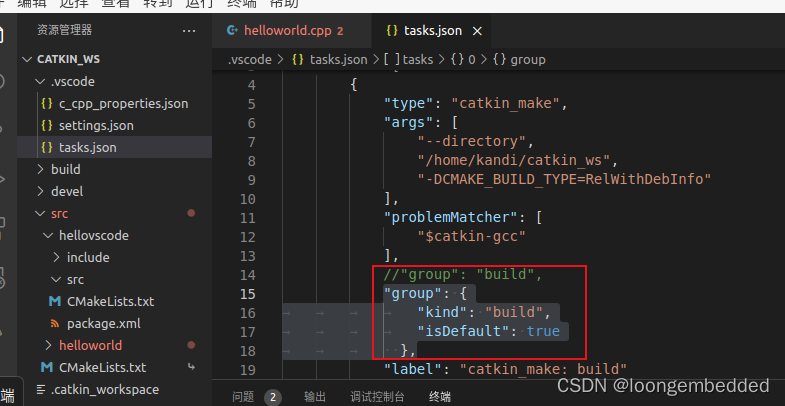The height and width of the screenshot is (406, 785).
Task: Collapse the .vscode folder
Action: point(114,82)
